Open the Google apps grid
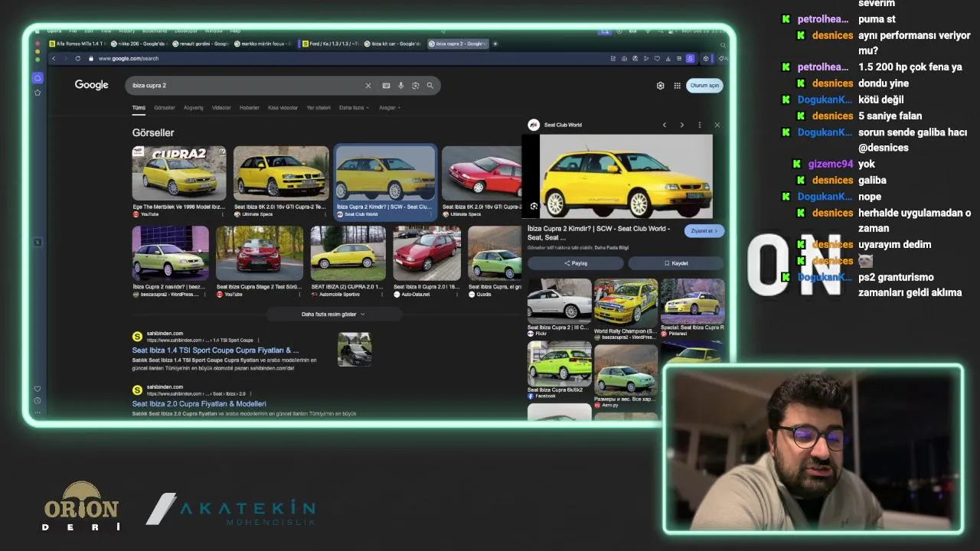 (x=678, y=86)
